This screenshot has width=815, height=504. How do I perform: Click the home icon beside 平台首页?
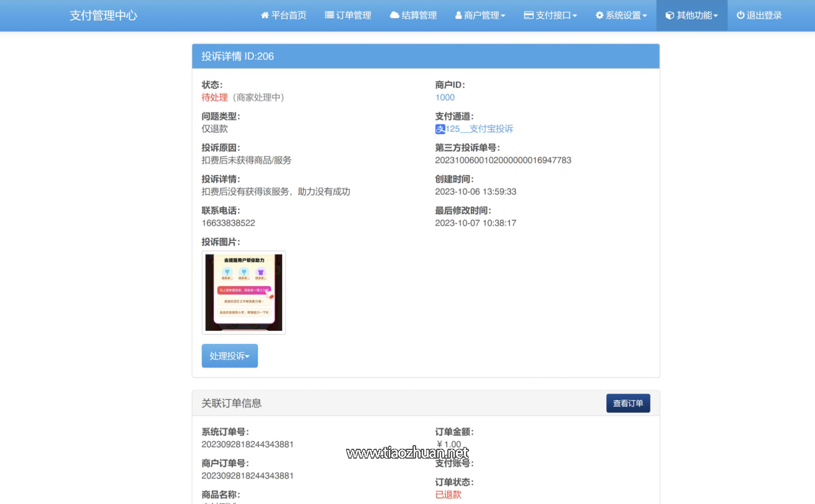(265, 16)
